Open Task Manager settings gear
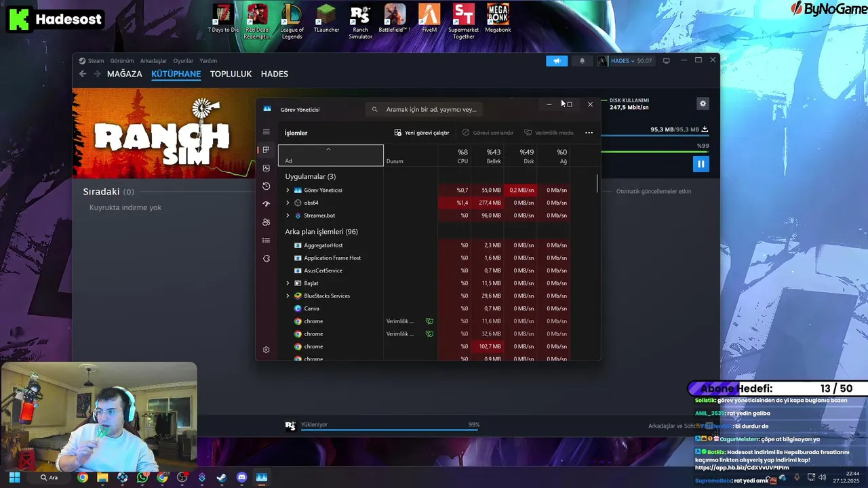 pos(267,350)
